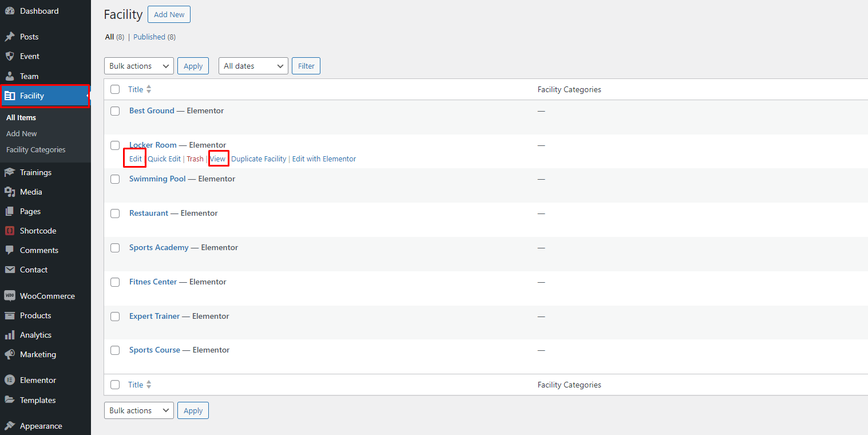
Task: Open the Swimming Pool facility title
Action: 157,179
